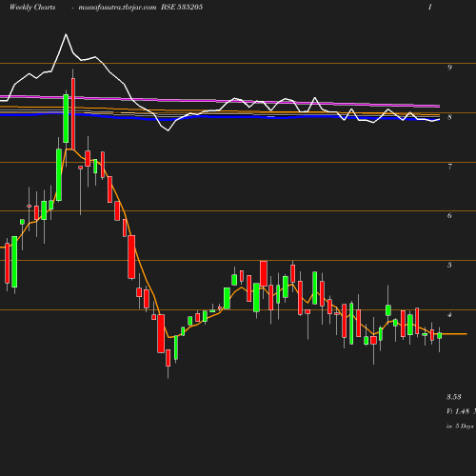Image resolution: width=476 pixels, height=476 pixels.
Task: Click the price axis label 9
Action: [x=449, y=68]
